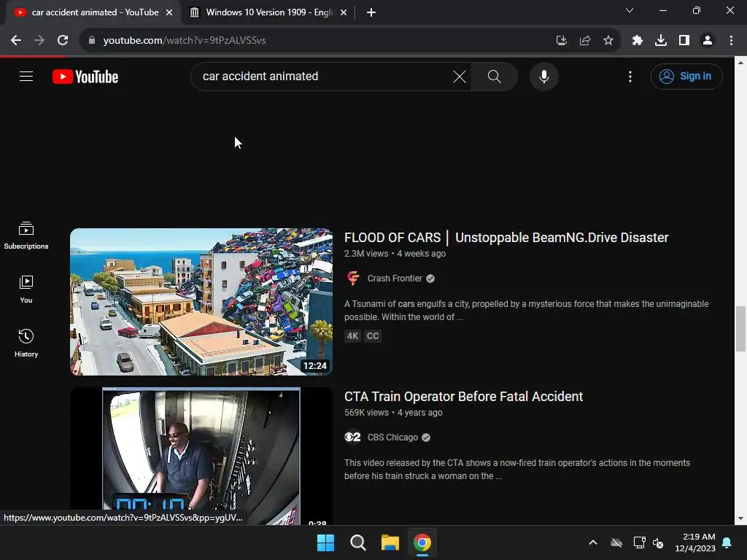Click scrollbar up arrow
Image resolution: width=747 pixels, height=560 pixels.
point(740,63)
